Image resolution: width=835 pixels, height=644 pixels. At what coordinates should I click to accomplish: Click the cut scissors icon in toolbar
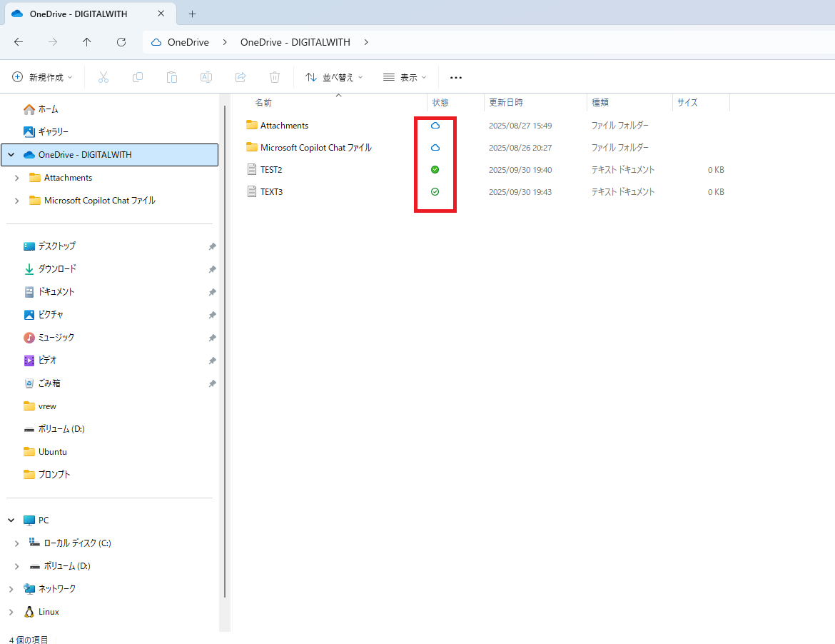pyautogui.click(x=103, y=77)
